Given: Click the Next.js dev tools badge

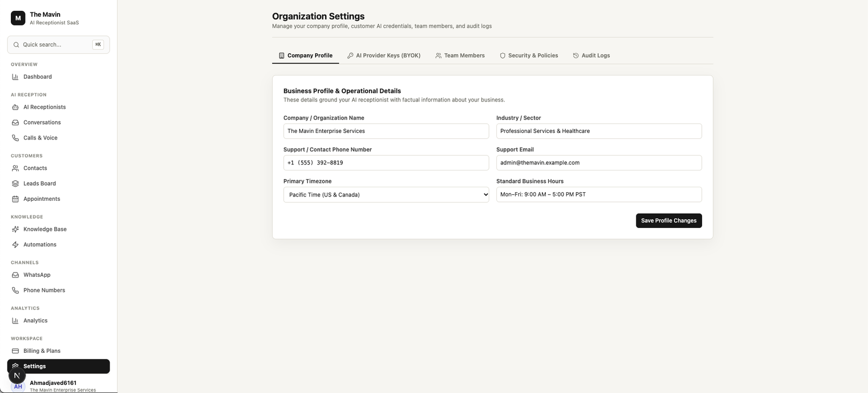Looking at the screenshot, I should point(17,375).
